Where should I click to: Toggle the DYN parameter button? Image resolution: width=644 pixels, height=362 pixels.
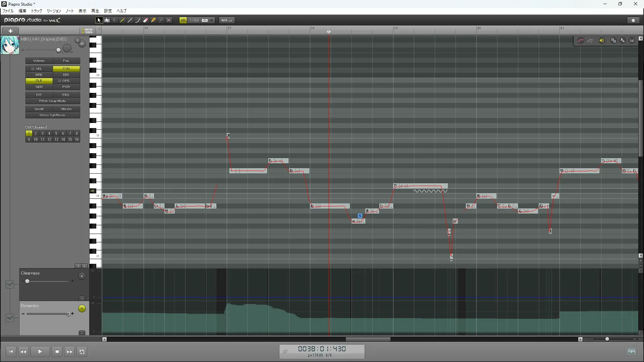click(x=66, y=69)
